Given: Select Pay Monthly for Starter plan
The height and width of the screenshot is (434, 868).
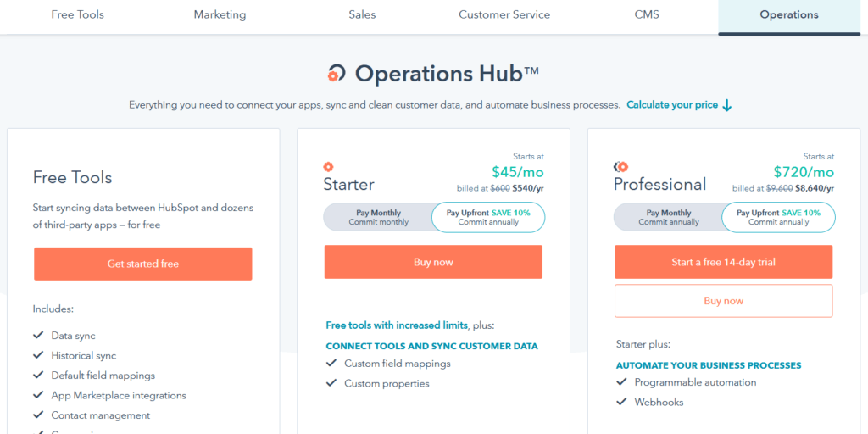Looking at the screenshot, I should 378,218.
